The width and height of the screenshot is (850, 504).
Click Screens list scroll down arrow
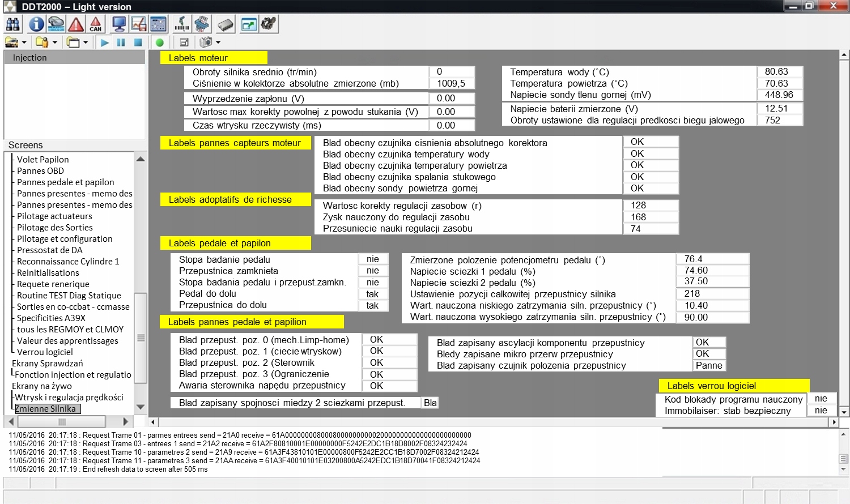pyautogui.click(x=141, y=407)
